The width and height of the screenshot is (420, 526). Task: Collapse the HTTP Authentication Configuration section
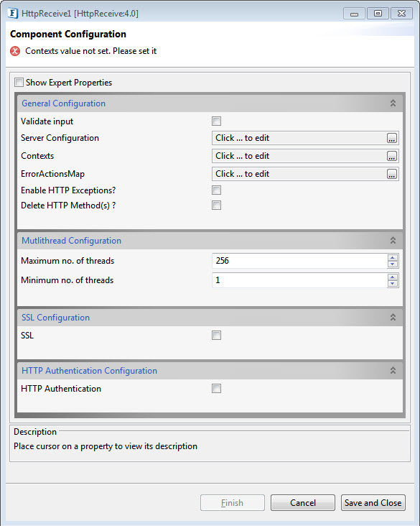click(393, 371)
